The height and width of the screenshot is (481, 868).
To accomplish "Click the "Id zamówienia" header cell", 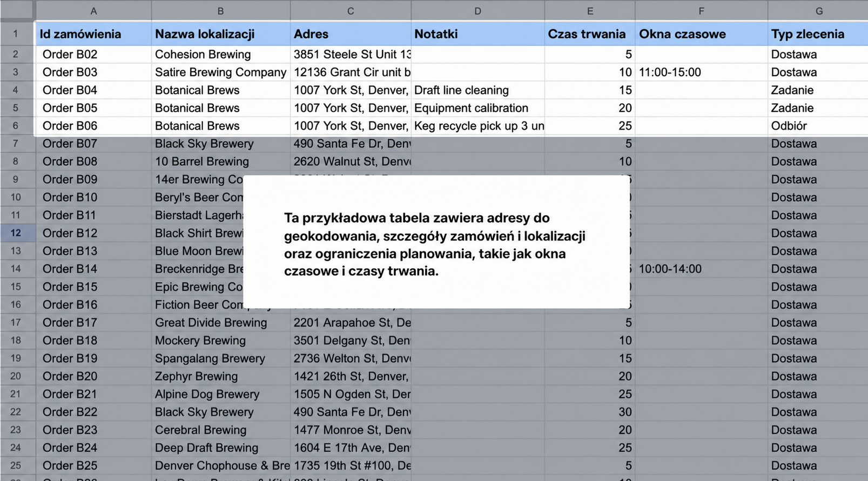I will [x=93, y=33].
